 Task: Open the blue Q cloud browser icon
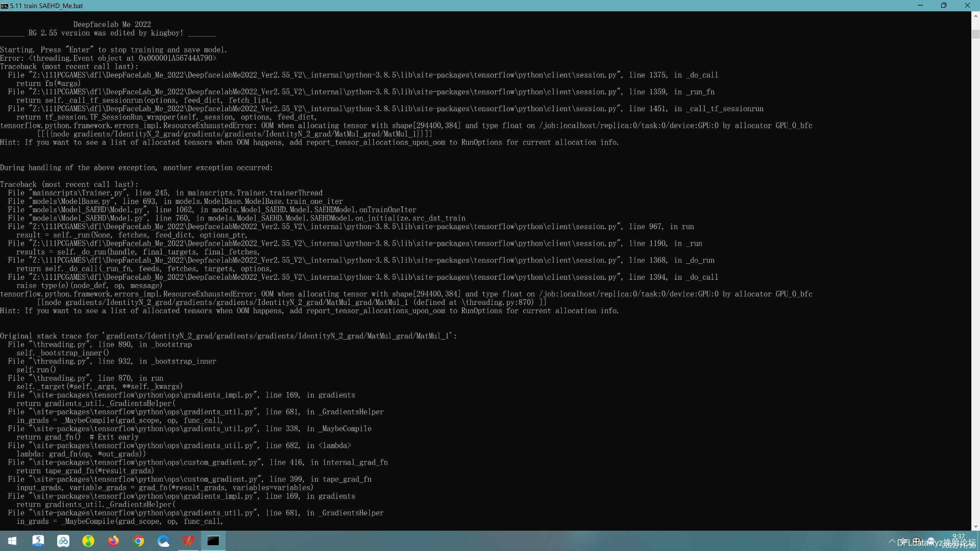coord(164,541)
